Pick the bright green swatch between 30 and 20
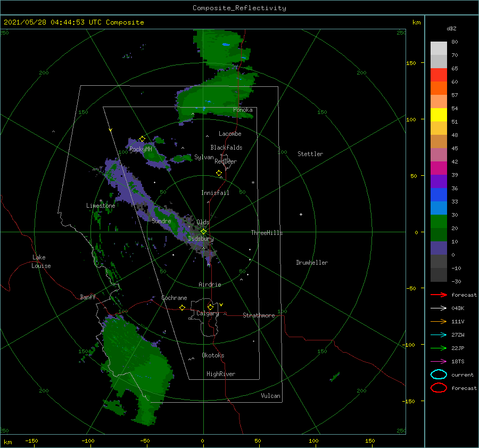The image size is (479, 448). click(x=439, y=222)
